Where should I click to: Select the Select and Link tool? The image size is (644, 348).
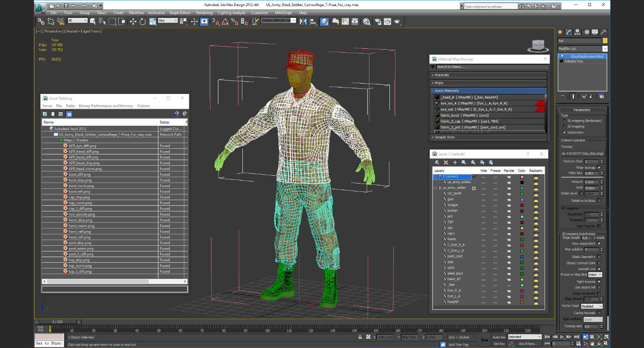tap(41, 21)
